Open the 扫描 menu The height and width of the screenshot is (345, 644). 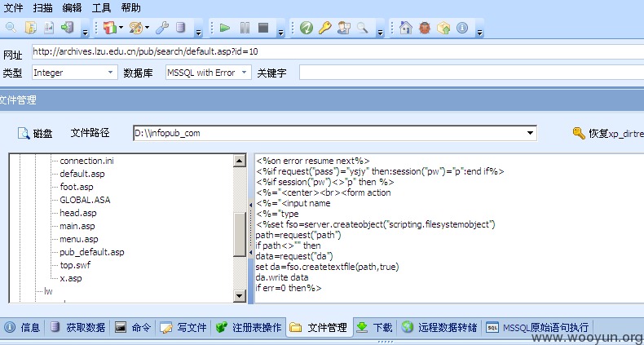tap(42, 8)
